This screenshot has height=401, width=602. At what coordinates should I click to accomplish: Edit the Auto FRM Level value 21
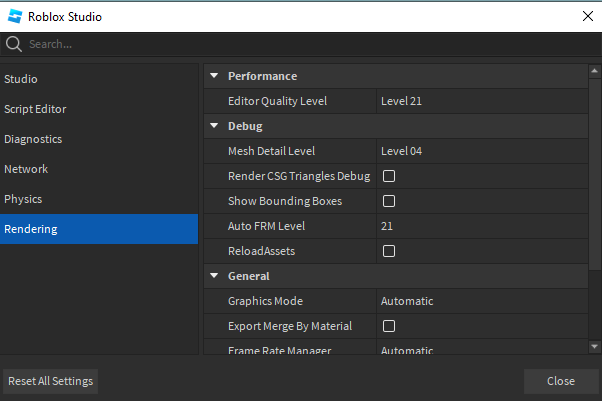482,226
